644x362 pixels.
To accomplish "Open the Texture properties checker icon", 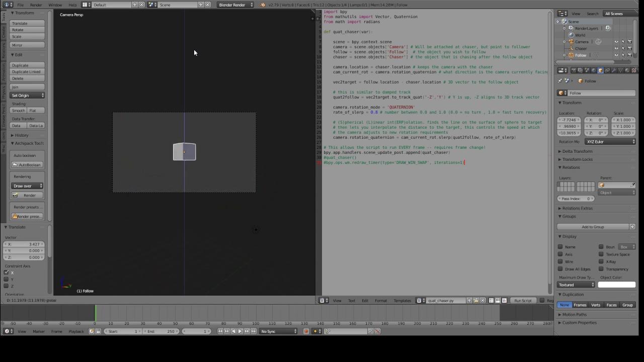I will 634,70.
